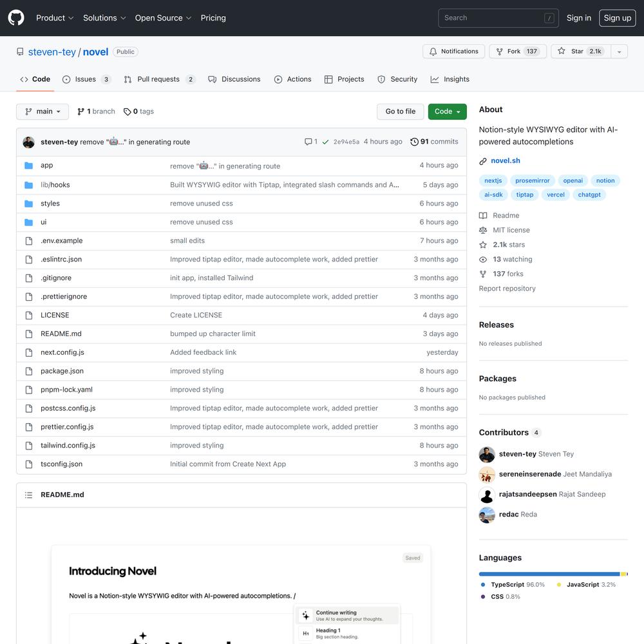View the green check status icon

coord(325,142)
